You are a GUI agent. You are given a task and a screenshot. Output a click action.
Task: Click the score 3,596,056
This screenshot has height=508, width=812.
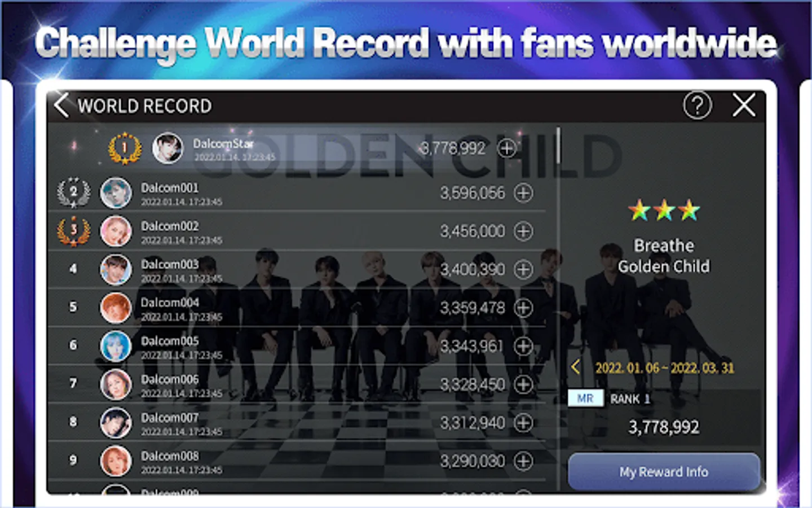point(473,193)
